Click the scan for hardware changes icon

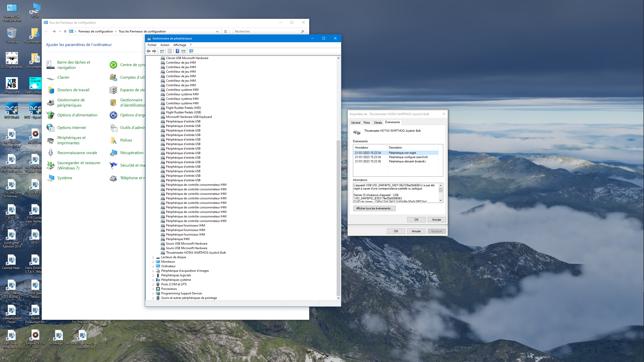click(191, 51)
